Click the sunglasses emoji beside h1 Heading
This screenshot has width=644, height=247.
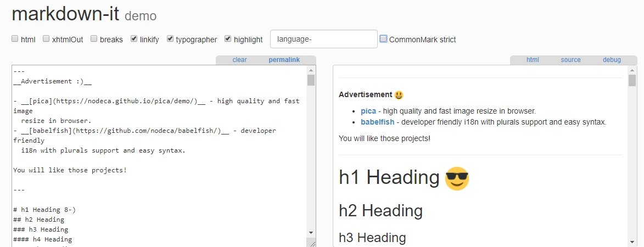click(x=457, y=178)
